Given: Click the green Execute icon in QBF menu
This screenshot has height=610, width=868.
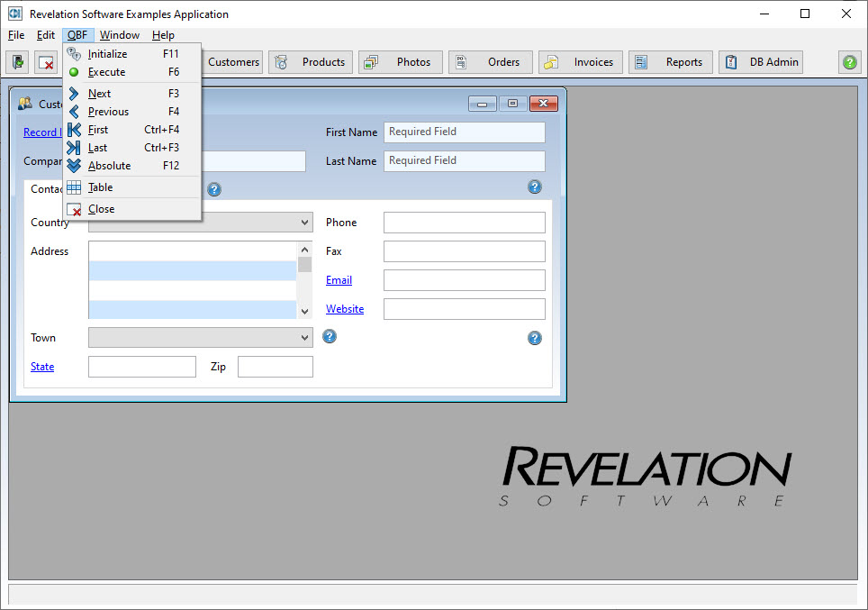Looking at the screenshot, I should (x=74, y=72).
